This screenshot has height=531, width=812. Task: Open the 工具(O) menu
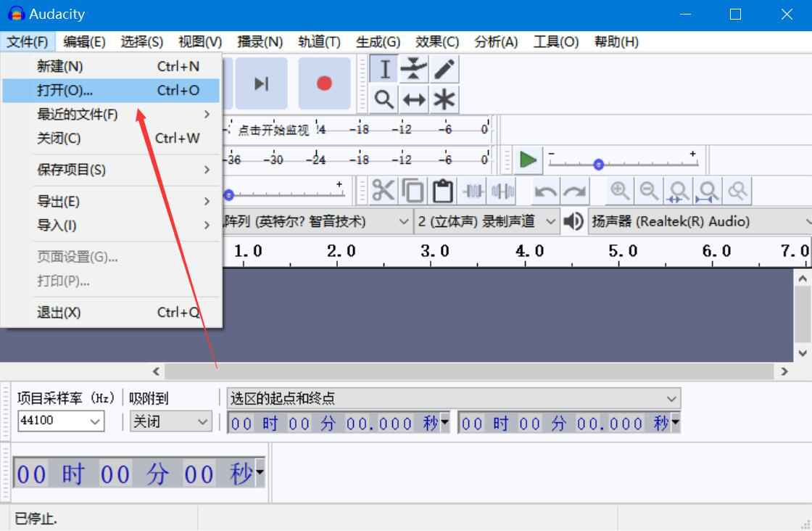point(555,41)
